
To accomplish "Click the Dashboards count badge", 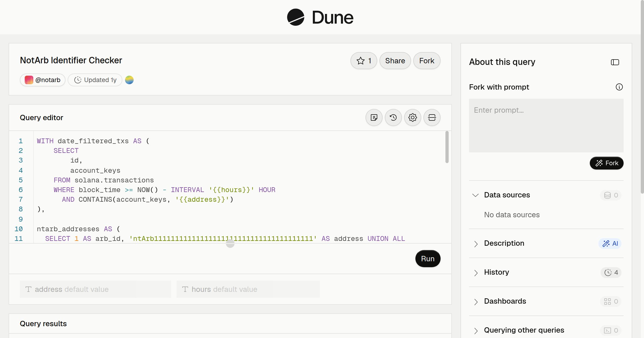I will pyautogui.click(x=611, y=302).
